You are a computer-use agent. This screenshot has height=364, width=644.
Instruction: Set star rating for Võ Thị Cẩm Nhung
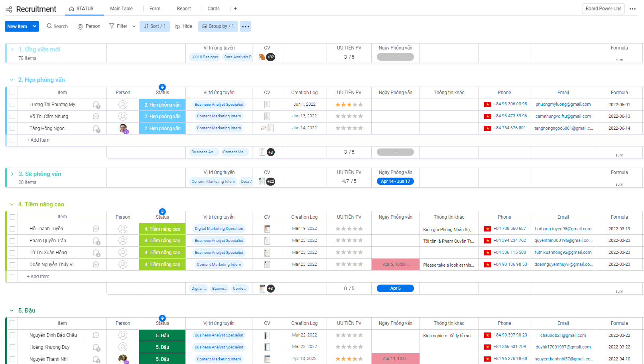click(349, 117)
